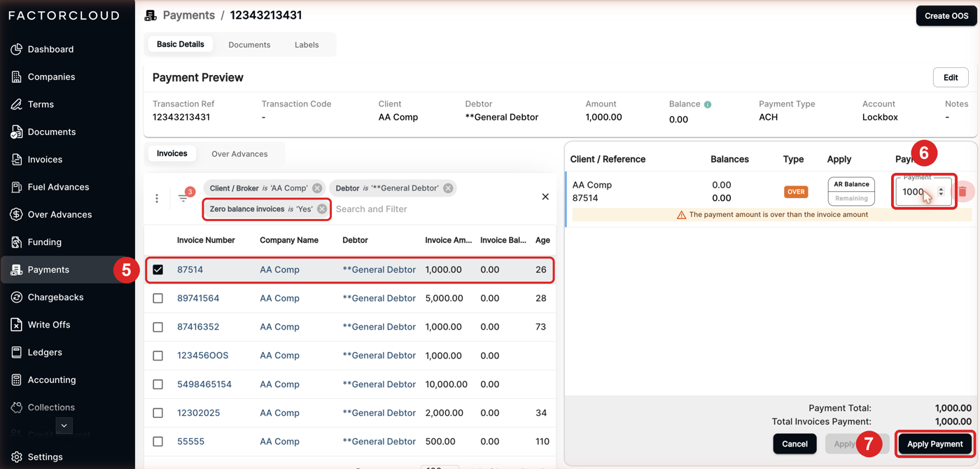Open Fuel Advances sidebar icon
This screenshot has width=980, height=469.
pyautogui.click(x=16, y=187)
